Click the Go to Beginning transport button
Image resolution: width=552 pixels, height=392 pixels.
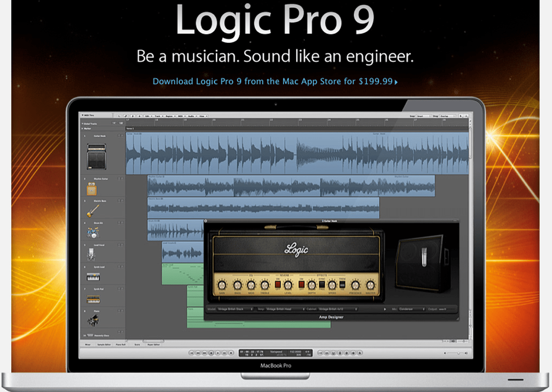(191, 353)
